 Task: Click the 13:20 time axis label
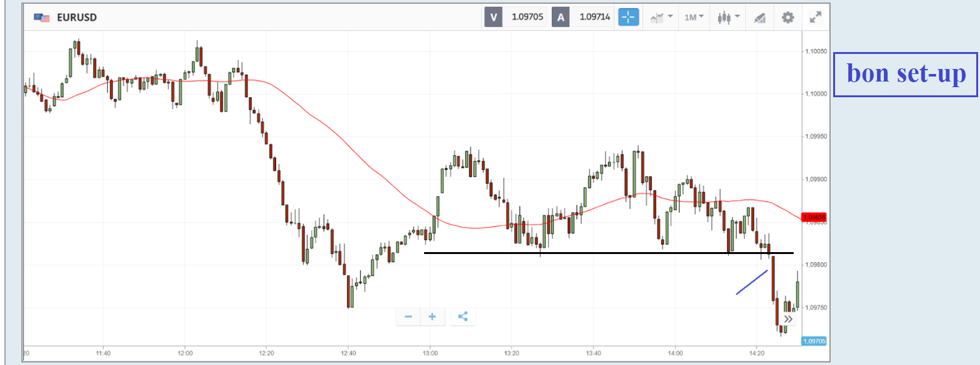[511, 354]
